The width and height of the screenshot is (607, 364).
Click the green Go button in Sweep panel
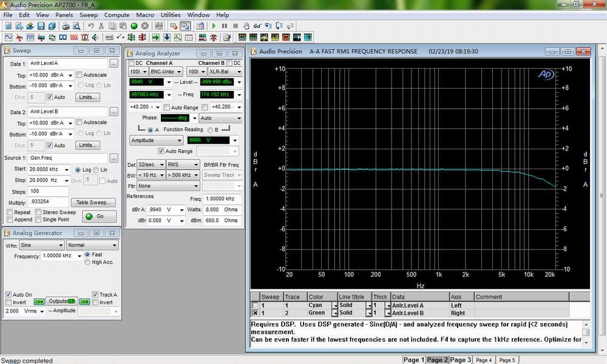pyautogui.click(x=99, y=216)
